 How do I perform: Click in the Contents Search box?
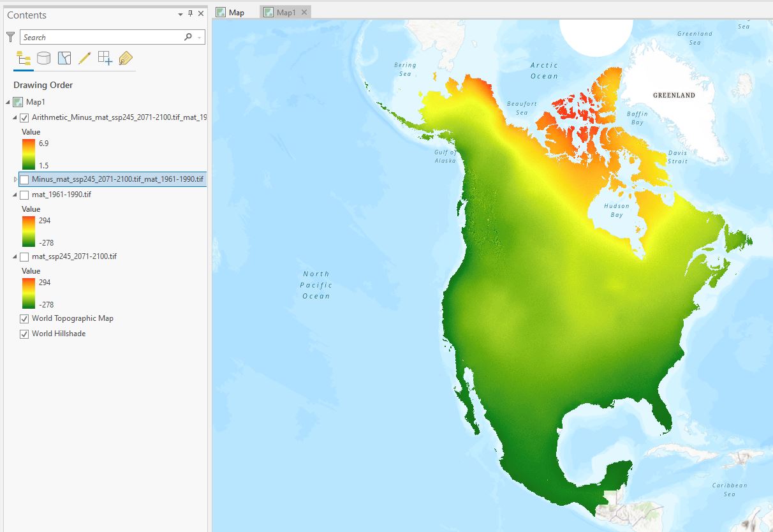102,37
